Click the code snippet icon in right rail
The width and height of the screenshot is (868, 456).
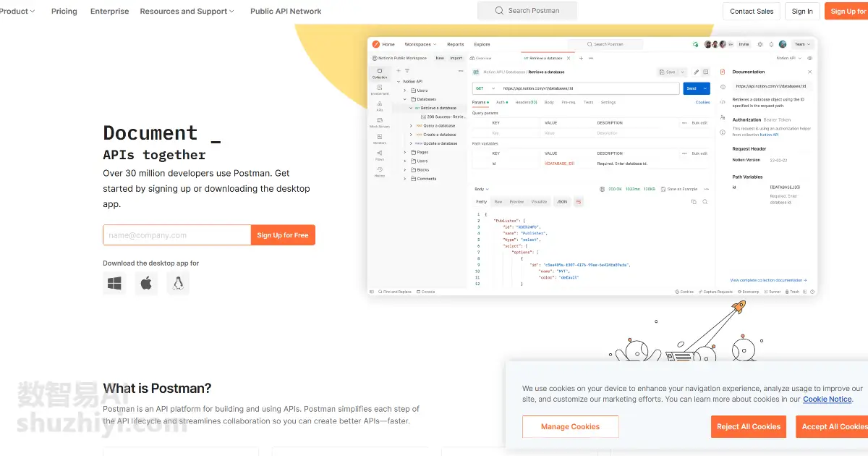723,102
